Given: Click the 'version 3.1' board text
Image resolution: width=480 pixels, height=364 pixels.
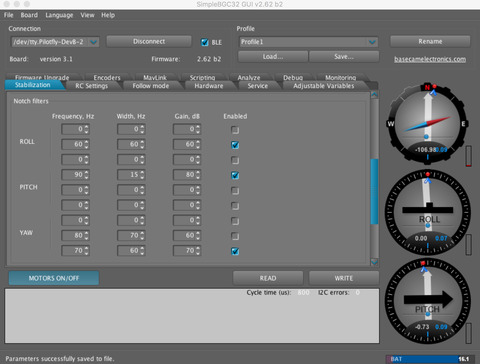Looking at the screenshot, I should (56, 59).
